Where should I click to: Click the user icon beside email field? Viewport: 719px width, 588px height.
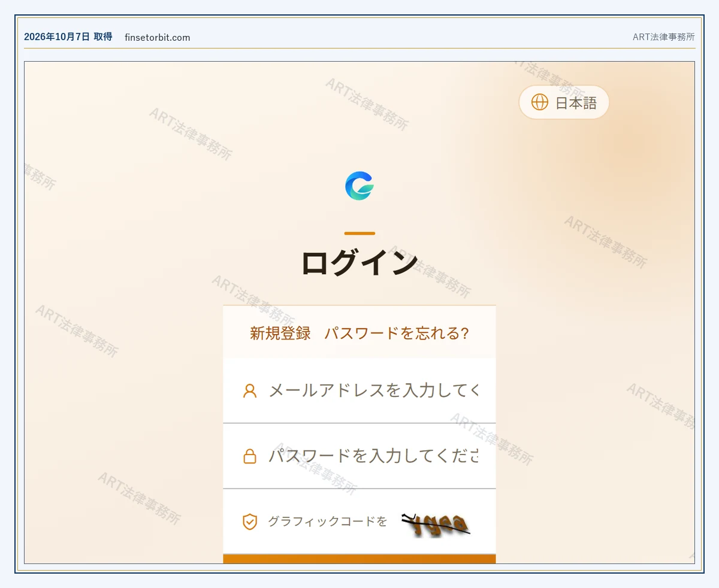250,391
